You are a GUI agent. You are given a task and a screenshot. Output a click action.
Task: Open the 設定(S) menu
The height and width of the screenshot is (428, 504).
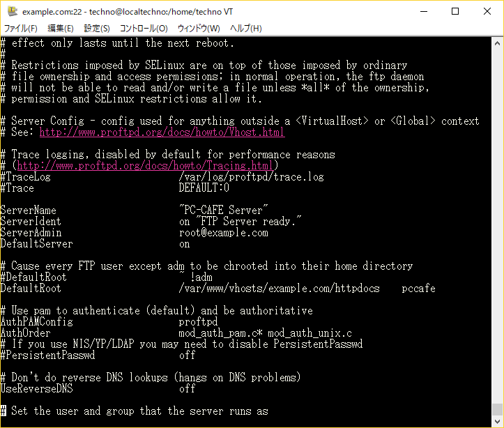pyautogui.click(x=97, y=29)
